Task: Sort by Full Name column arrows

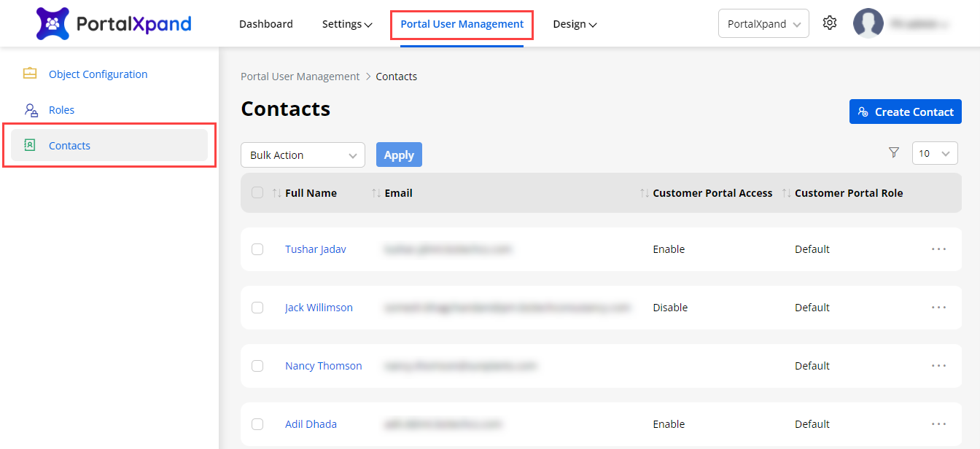Action: [276, 193]
